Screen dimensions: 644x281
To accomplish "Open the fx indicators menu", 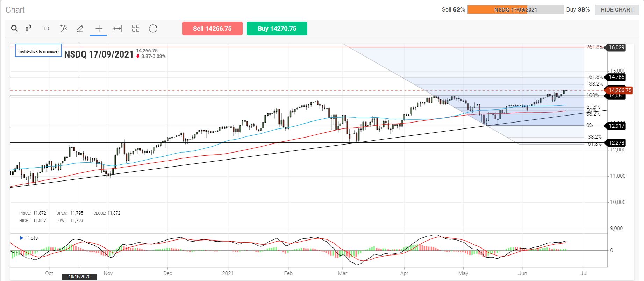I will pos(64,29).
